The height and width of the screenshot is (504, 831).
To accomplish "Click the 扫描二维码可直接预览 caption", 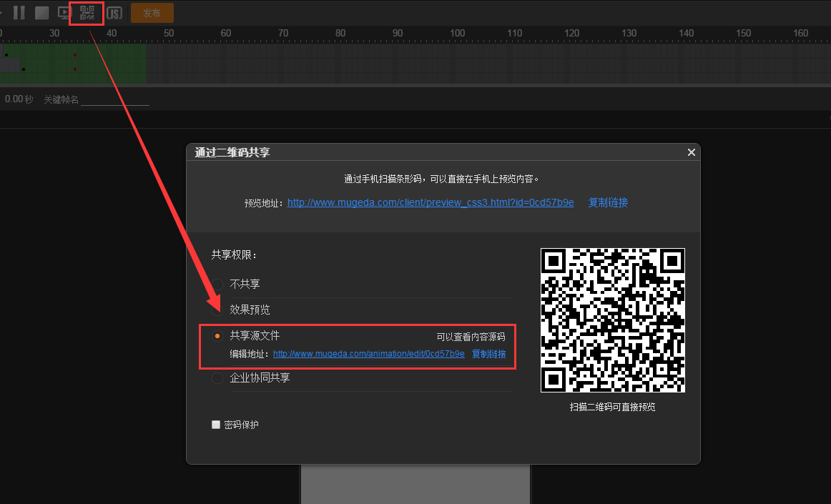I will pyautogui.click(x=613, y=407).
